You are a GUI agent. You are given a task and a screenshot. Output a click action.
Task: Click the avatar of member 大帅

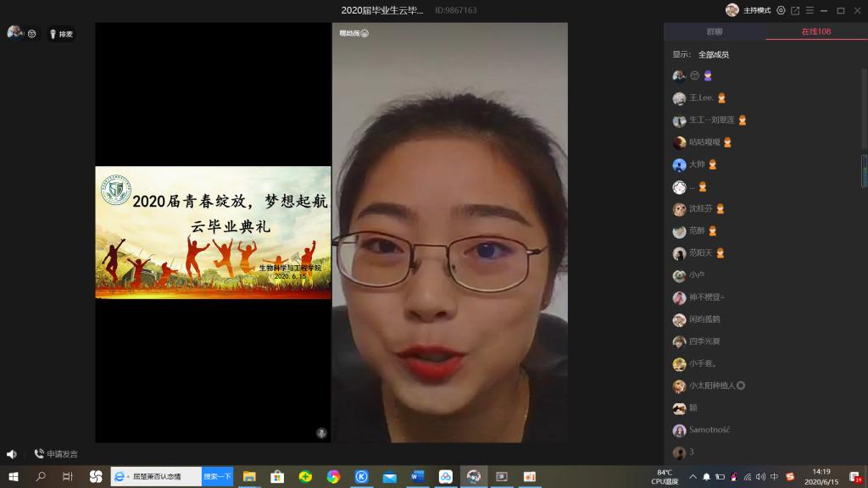679,165
